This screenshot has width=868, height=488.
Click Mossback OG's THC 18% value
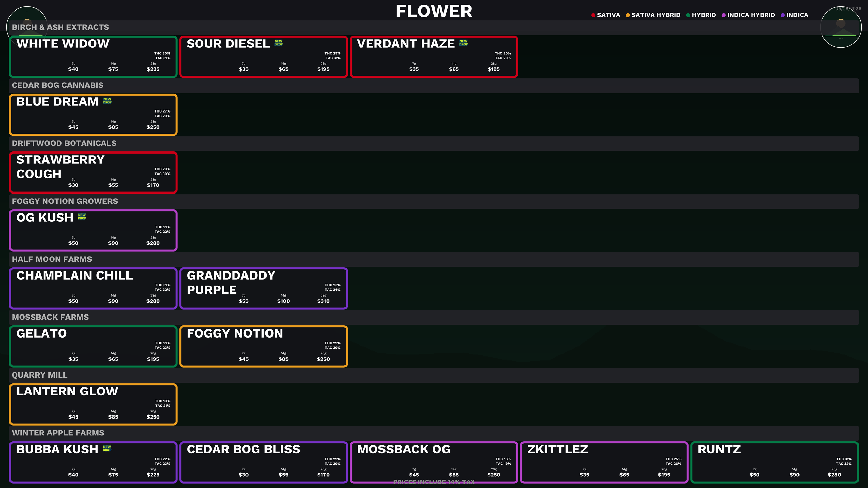(503, 459)
